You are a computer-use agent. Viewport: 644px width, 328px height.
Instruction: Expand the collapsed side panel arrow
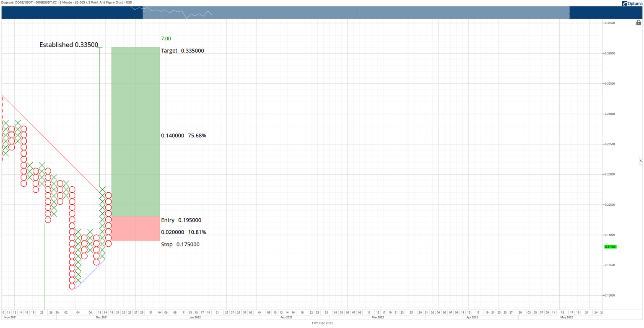[x=640, y=160]
